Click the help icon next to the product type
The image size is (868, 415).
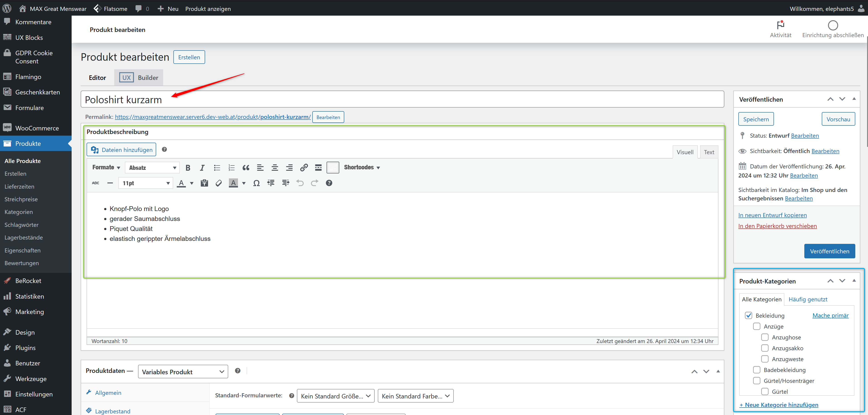[238, 371]
